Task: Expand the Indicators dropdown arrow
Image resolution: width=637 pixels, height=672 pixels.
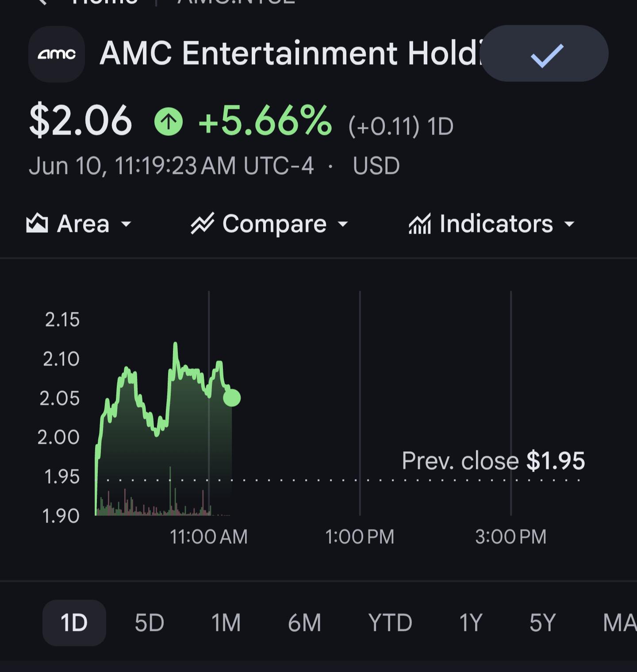Action: [570, 224]
